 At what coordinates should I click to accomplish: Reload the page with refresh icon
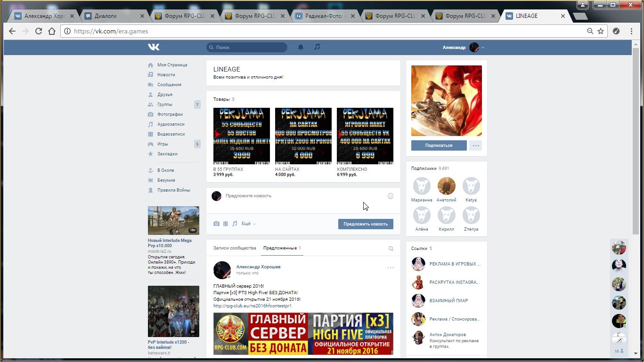click(x=39, y=31)
